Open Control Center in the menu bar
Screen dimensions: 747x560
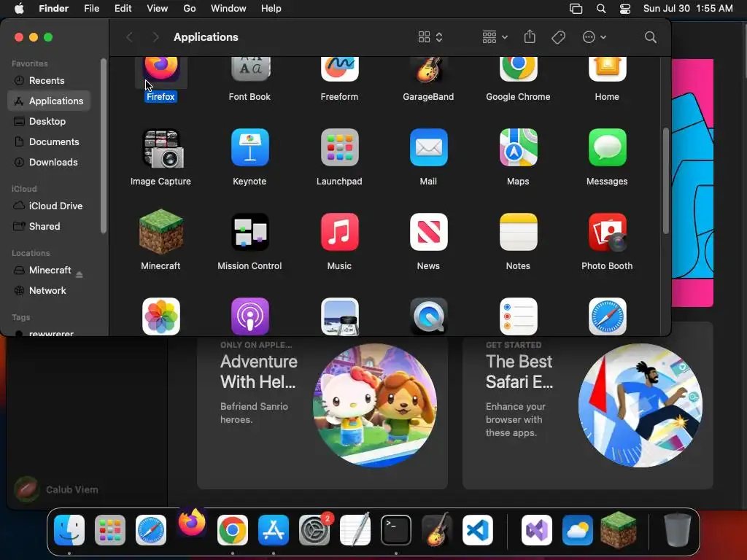click(625, 9)
